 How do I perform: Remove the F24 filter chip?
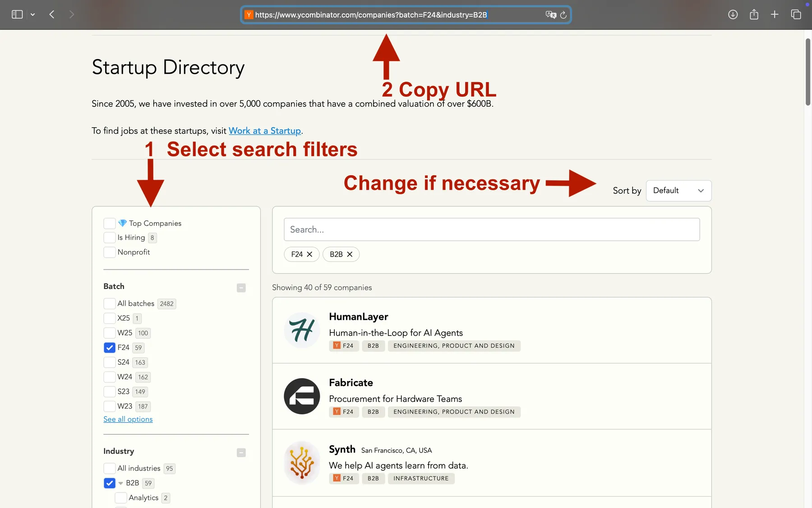coord(309,254)
